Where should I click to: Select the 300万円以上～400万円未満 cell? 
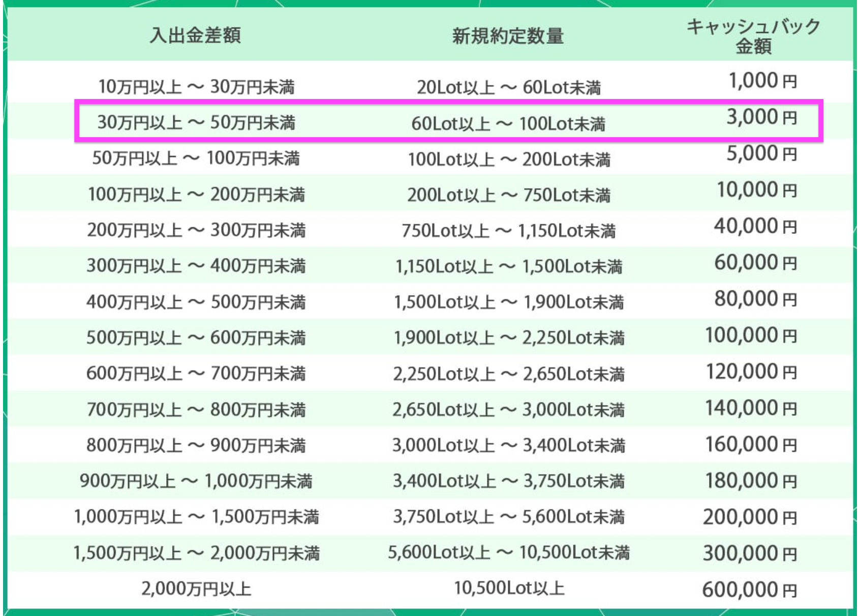(x=196, y=266)
